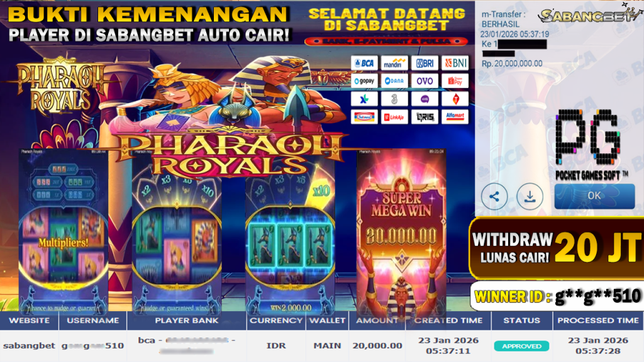Select the ShopeePay payment icon
This screenshot has width=644, height=362.
pos(455,81)
